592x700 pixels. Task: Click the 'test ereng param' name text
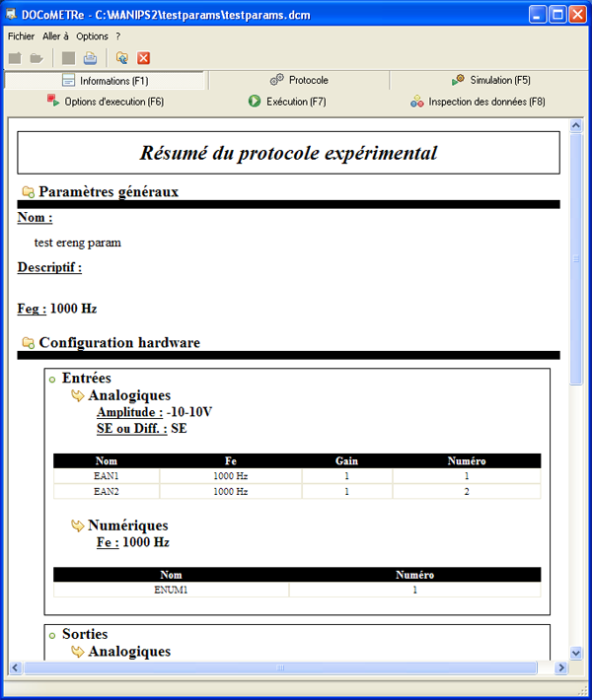[78, 243]
